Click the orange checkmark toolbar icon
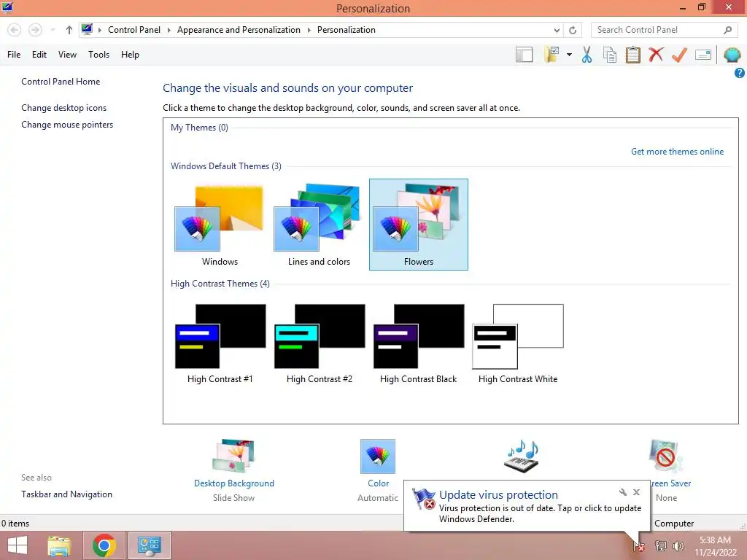Screen dimensions: 747x560 pyautogui.click(x=679, y=55)
